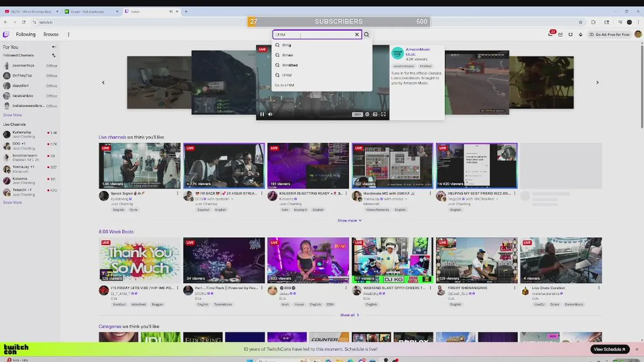Screen dimensions: 644x362
Task: Bookmark the page with the star icon
Action: (581, 22)
